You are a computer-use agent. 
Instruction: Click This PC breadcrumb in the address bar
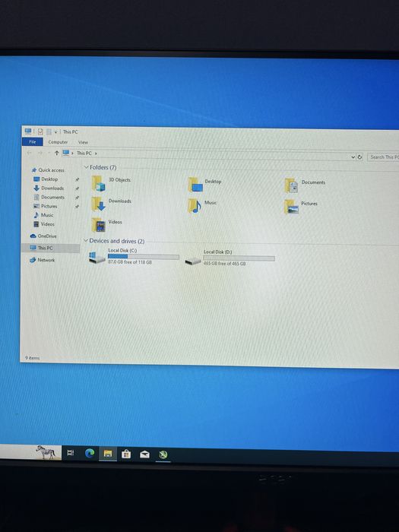[x=84, y=153]
